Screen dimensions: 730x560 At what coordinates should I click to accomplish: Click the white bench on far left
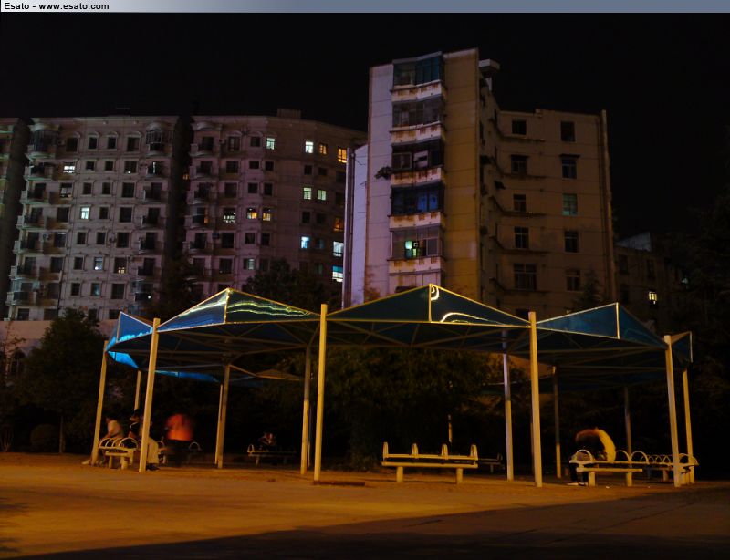(x=118, y=450)
